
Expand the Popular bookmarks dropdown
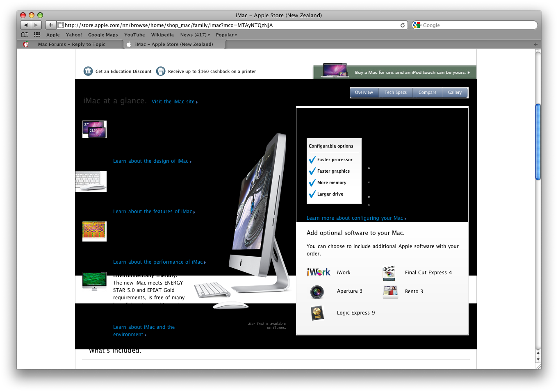pyautogui.click(x=227, y=35)
